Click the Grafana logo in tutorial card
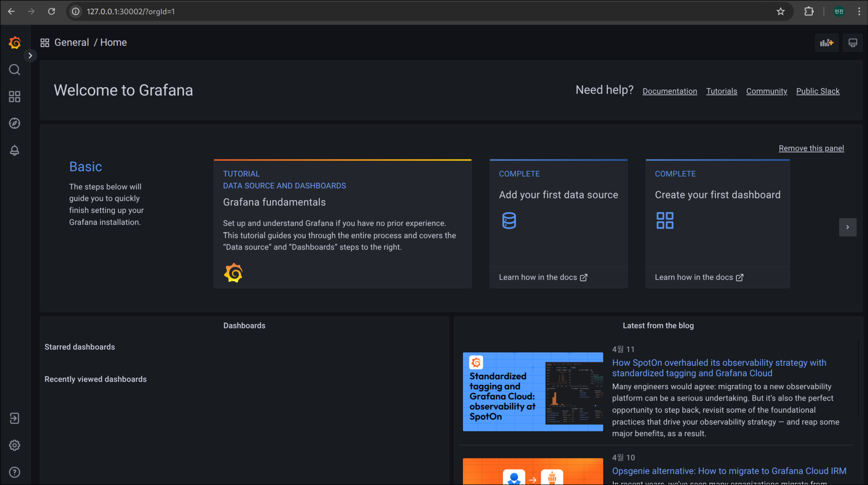This screenshot has height=485, width=868. tap(233, 273)
